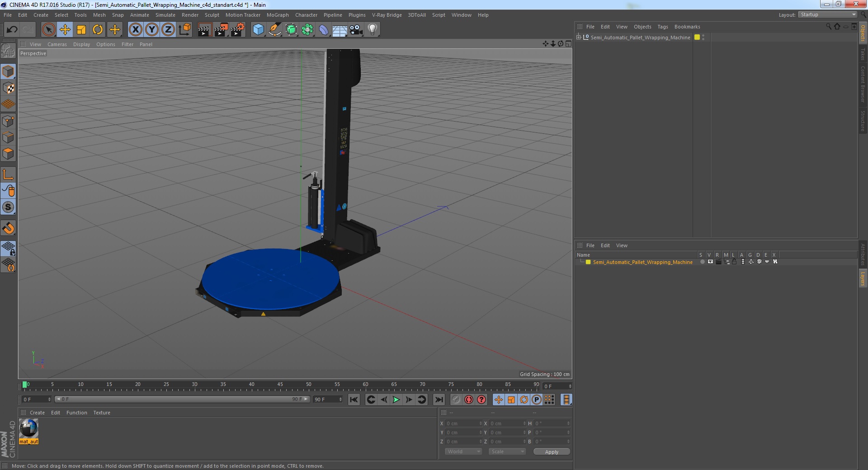Select the Move tool in top toolbar
The width and height of the screenshot is (868, 470).
click(65, 30)
